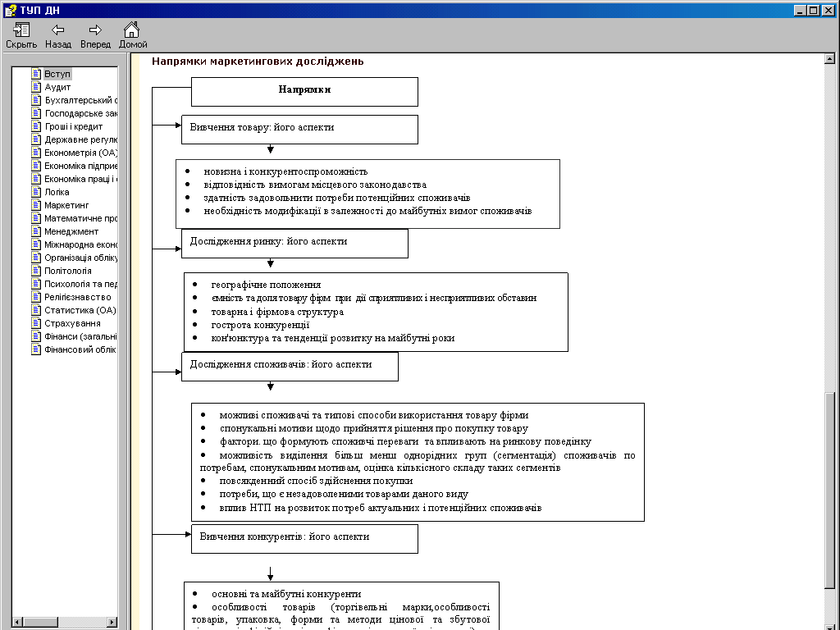Viewport: 840px width, 630px height.
Task: Click the page icon beside Економіка підприємства
Action: coord(36,166)
